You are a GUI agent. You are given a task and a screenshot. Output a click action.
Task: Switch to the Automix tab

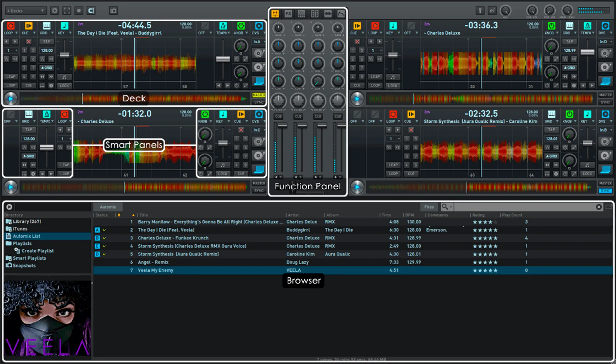[x=108, y=207]
